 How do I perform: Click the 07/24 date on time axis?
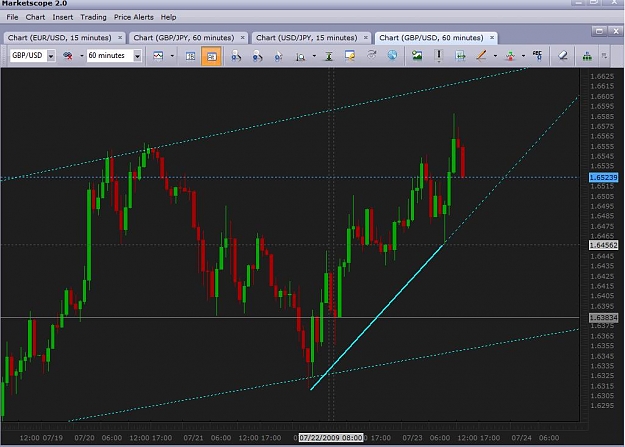[521, 438]
